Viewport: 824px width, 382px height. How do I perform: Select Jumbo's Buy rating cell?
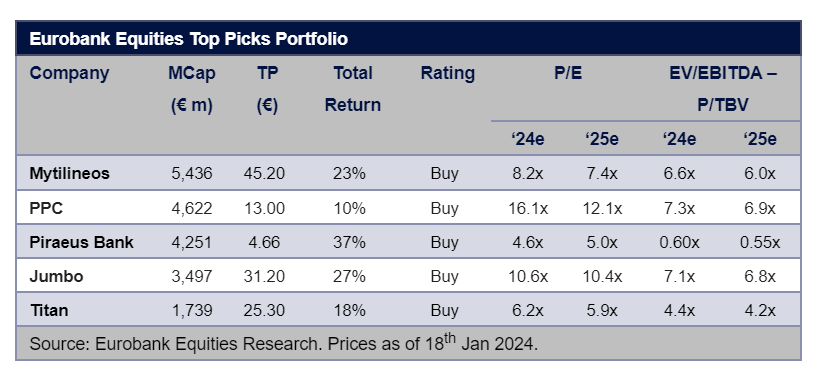pos(445,276)
